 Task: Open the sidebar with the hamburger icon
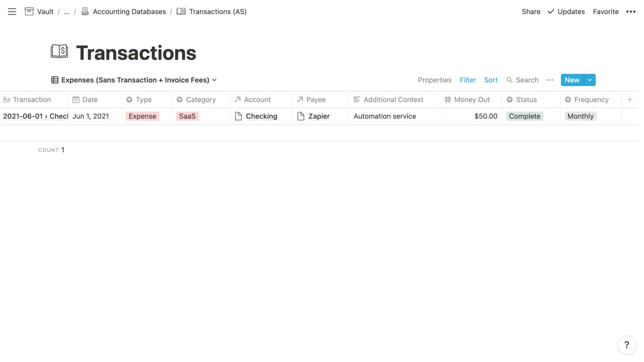(x=12, y=12)
